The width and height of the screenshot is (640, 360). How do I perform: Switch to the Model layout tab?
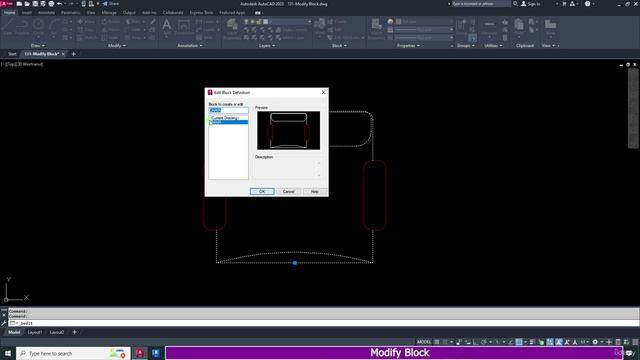(x=14, y=332)
